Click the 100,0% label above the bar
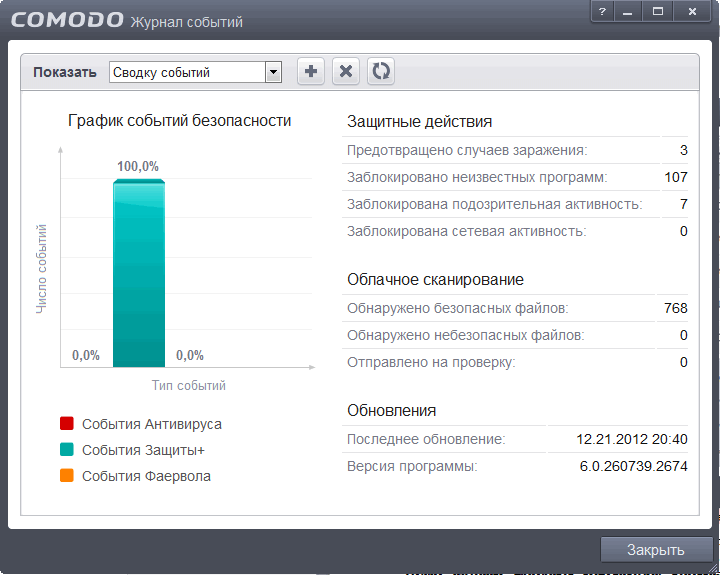This screenshot has width=720, height=575. pyautogui.click(x=138, y=166)
